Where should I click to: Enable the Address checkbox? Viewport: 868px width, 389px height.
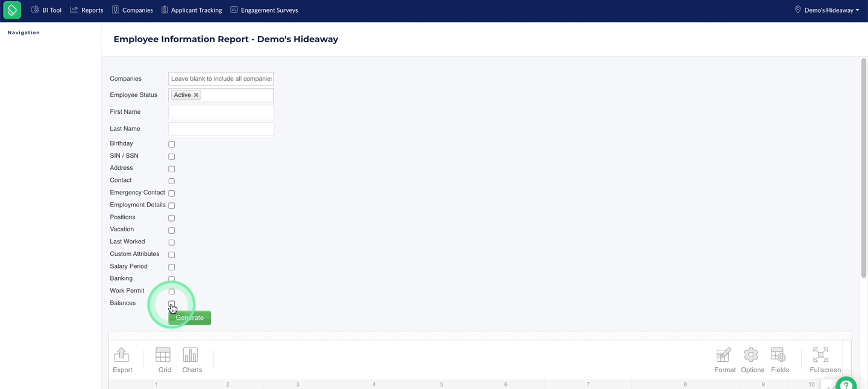172,169
